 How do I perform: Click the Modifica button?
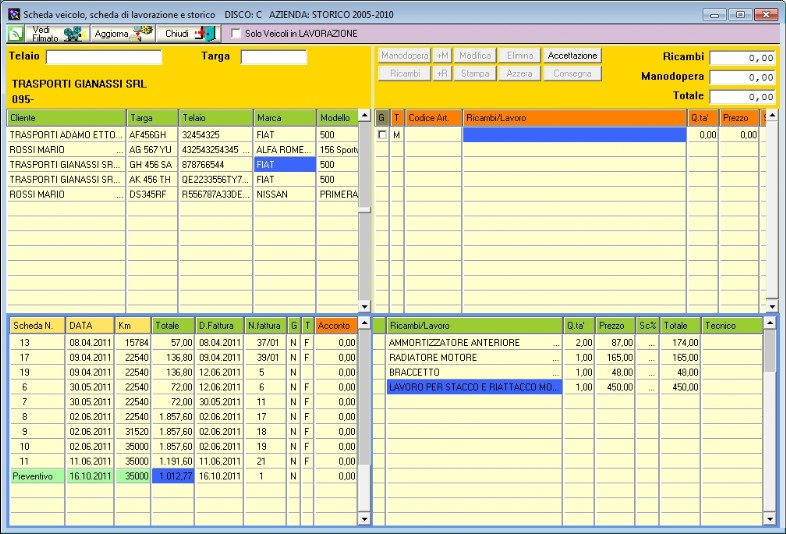475,56
